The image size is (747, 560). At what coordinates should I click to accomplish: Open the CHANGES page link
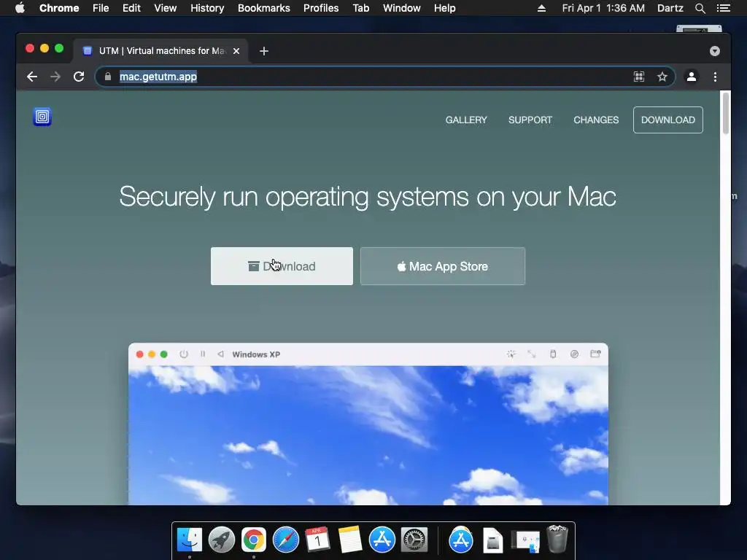coord(596,120)
